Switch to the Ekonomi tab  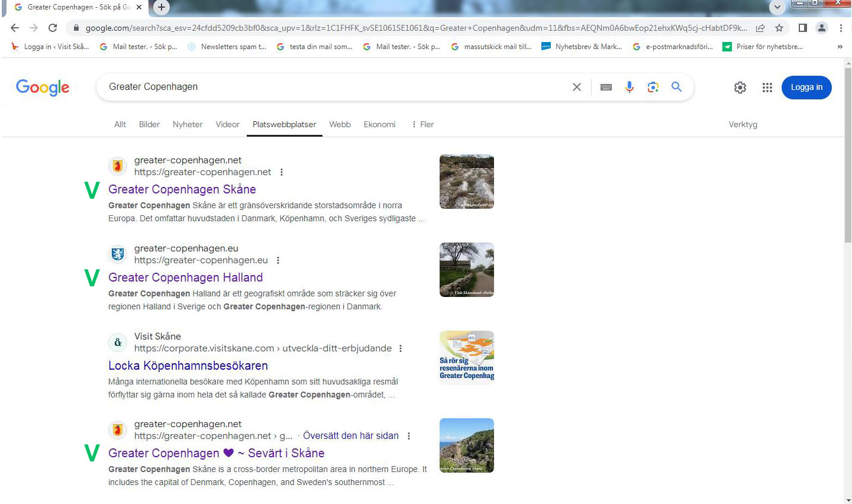379,124
